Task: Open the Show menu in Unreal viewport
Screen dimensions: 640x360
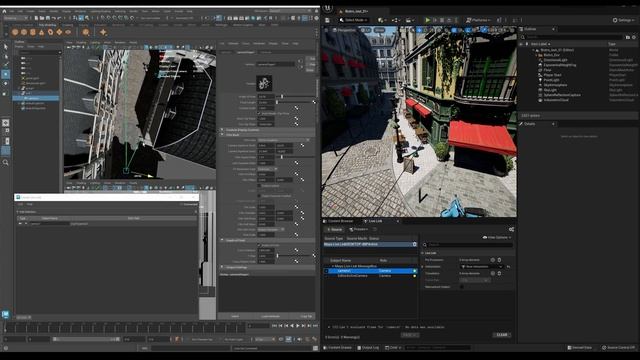Action: (380, 30)
